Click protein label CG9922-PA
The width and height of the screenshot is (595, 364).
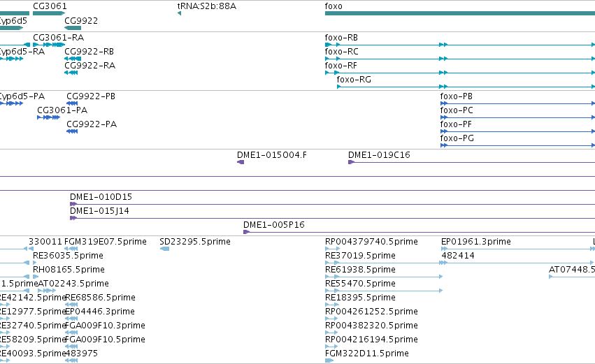pyautogui.click(x=92, y=124)
